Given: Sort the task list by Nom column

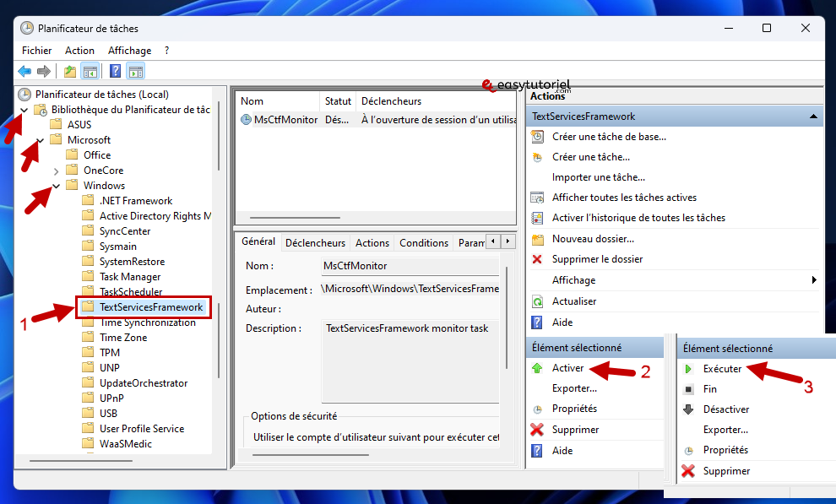Looking at the screenshot, I should 277,101.
